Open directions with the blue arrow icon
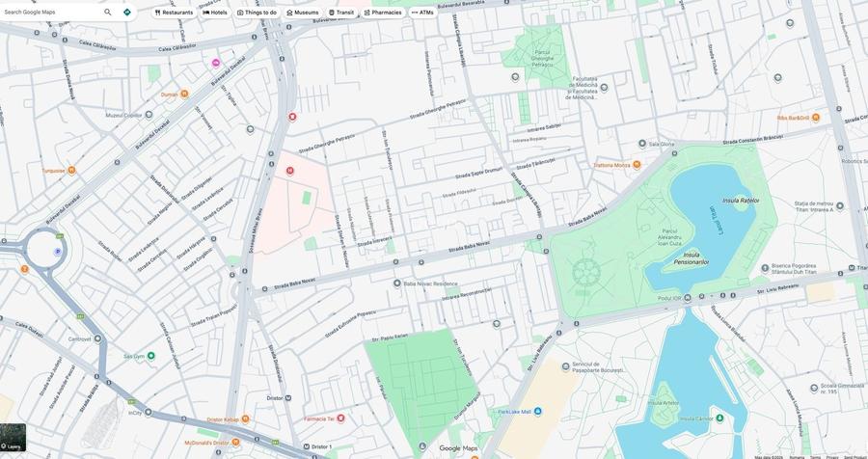The image size is (868, 459). [127, 13]
